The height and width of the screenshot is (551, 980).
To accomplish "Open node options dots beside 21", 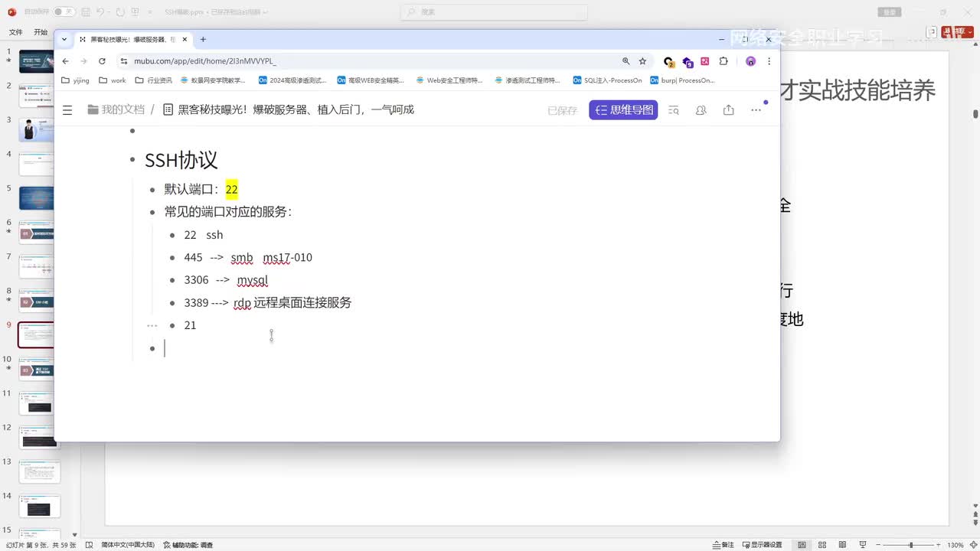I will pos(152,325).
